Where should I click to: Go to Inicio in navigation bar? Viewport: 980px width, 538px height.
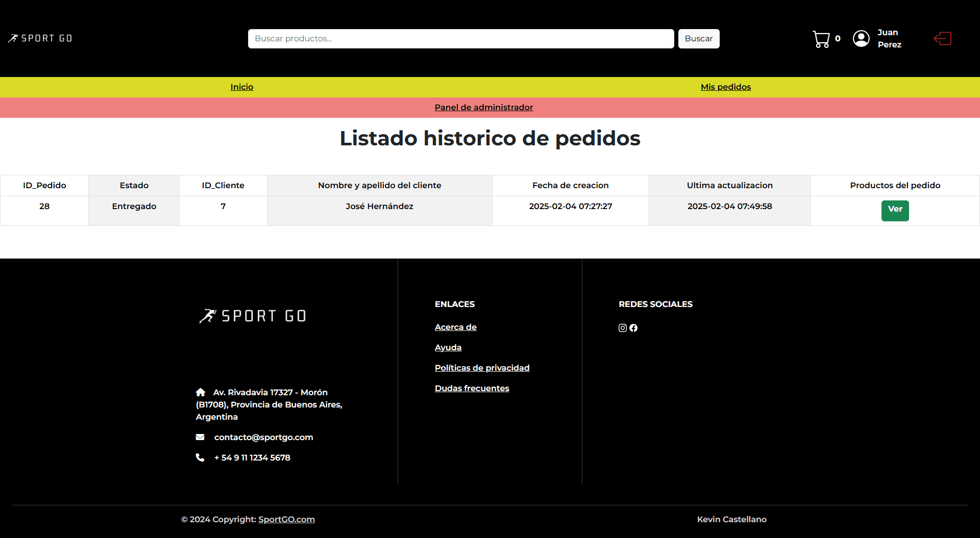click(241, 87)
